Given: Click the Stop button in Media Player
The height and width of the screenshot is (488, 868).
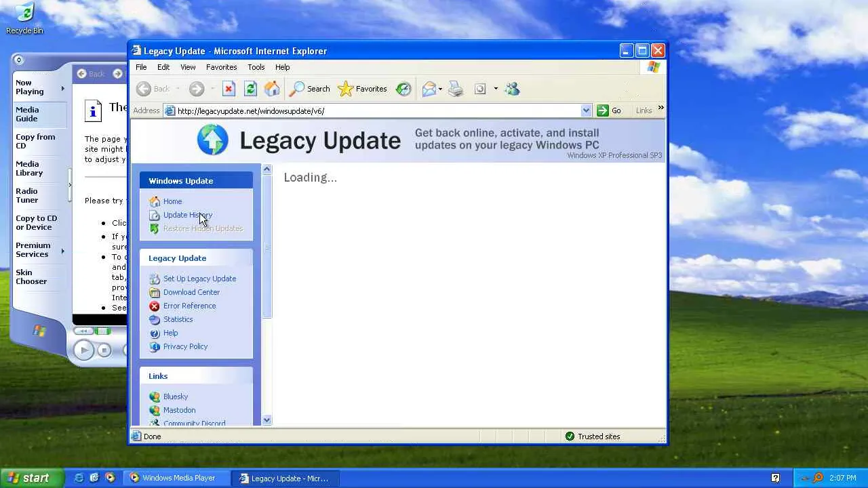Looking at the screenshot, I should pyautogui.click(x=104, y=350).
